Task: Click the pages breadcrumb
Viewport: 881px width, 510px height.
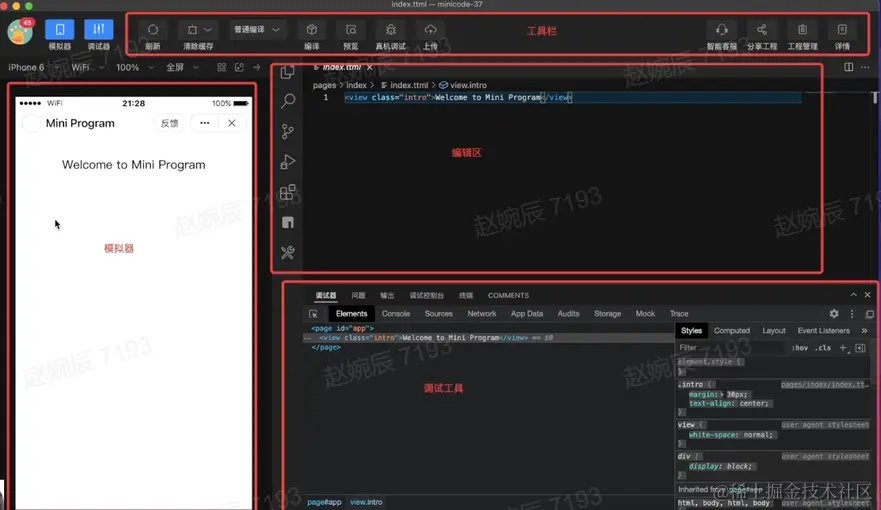Action: (x=324, y=85)
